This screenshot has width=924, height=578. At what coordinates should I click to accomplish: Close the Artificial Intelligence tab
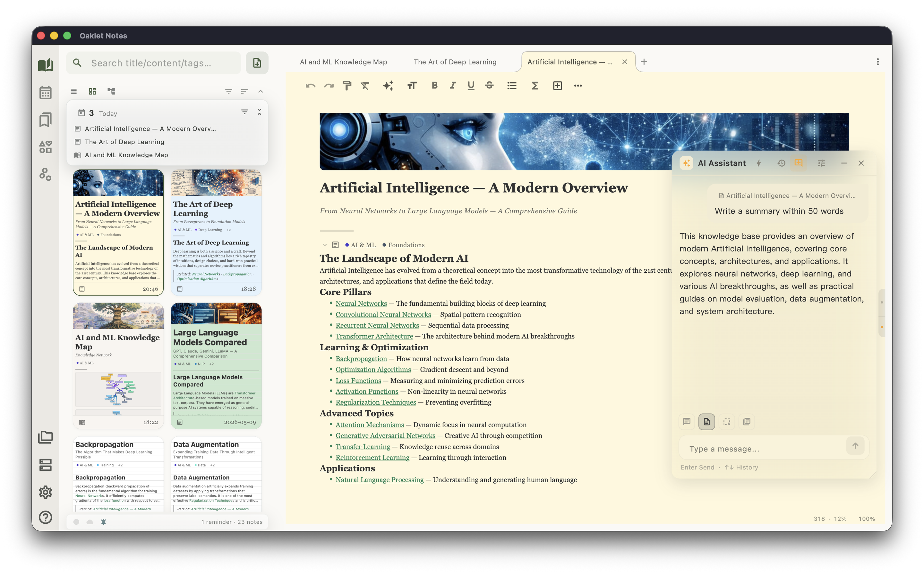[624, 62]
